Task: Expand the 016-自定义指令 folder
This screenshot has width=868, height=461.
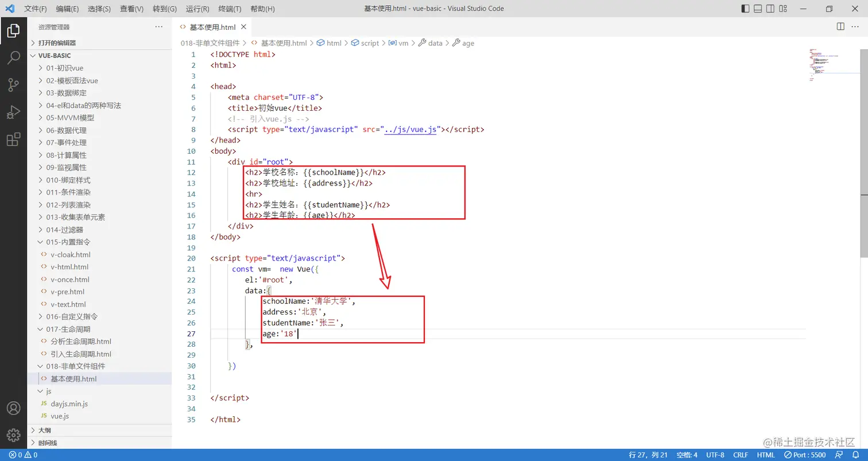Action: [100, 316]
